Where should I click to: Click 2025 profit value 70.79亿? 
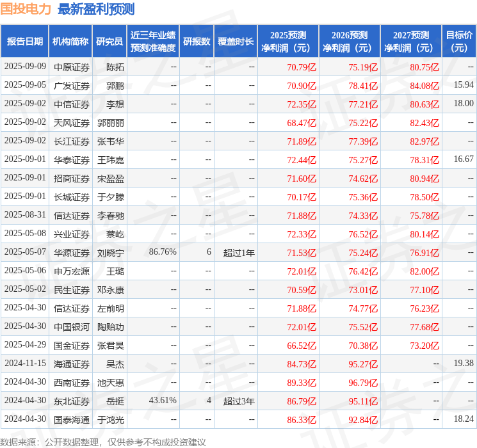pos(302,67)
